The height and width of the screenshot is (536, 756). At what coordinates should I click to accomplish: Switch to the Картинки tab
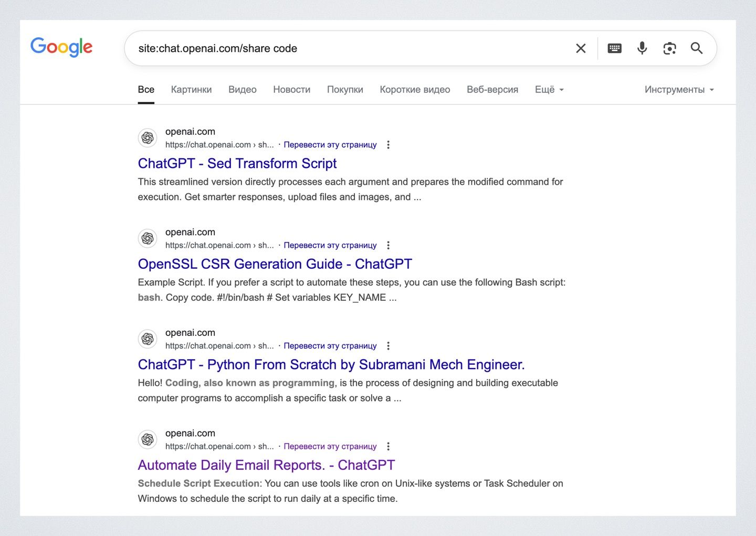point(191,90)
